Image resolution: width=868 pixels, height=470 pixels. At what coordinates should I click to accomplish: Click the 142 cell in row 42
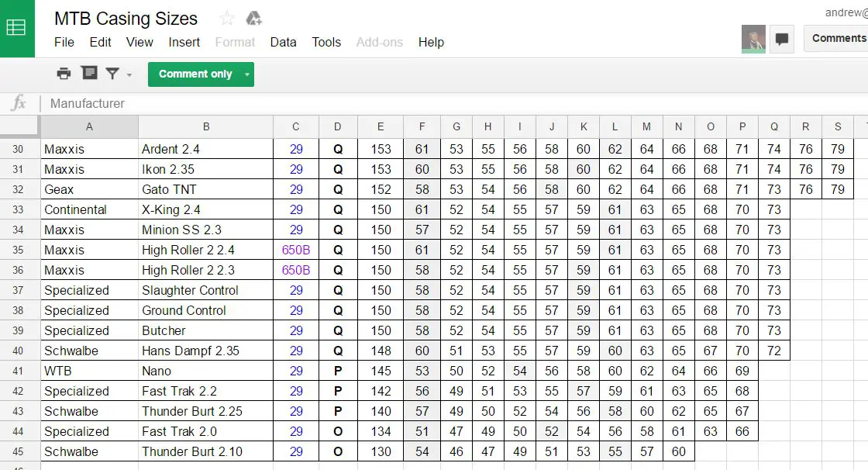point(381,392)
